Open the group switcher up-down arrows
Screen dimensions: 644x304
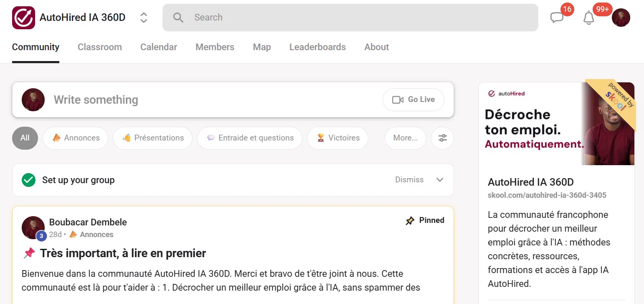144,18
